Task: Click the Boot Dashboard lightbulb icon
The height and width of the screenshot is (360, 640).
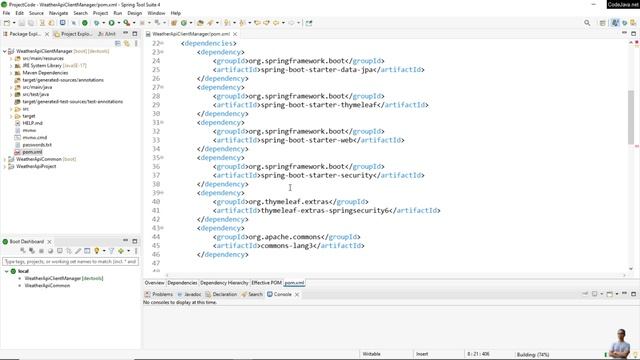Action: 97,251
